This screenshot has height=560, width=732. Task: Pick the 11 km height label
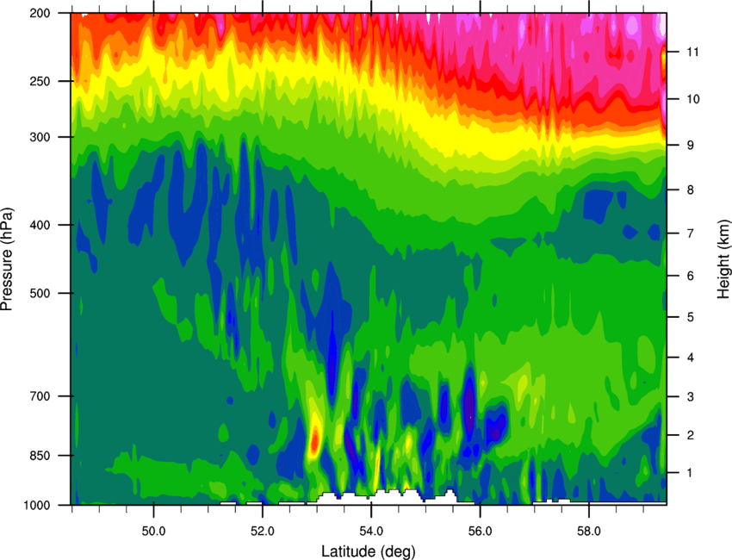click(693, 52)
